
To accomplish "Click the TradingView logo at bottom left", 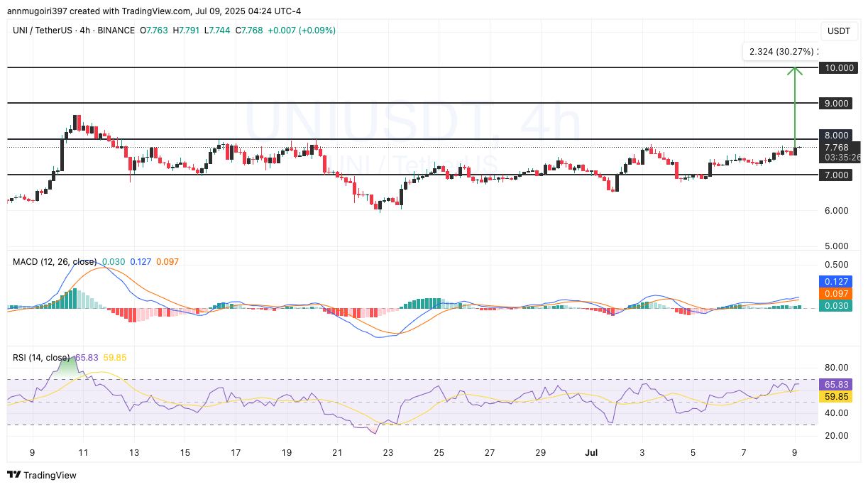I will (x=42, y=475).
